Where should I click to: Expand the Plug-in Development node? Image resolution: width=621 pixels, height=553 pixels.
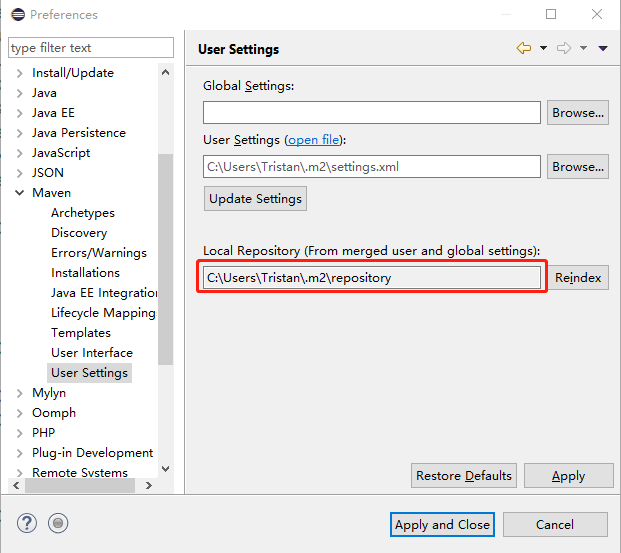(19, 453)
